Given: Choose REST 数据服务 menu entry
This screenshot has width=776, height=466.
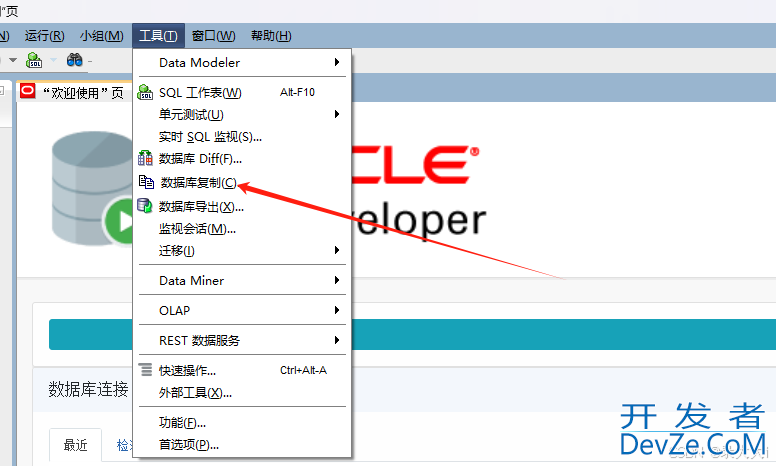Looking at the screenshot, I should [x=242, y=340].
